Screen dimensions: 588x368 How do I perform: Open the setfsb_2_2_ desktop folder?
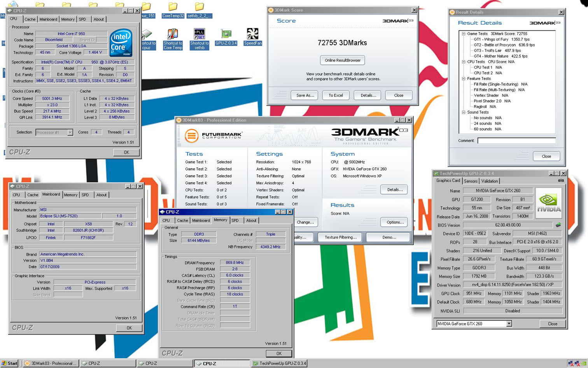point(199,11)
